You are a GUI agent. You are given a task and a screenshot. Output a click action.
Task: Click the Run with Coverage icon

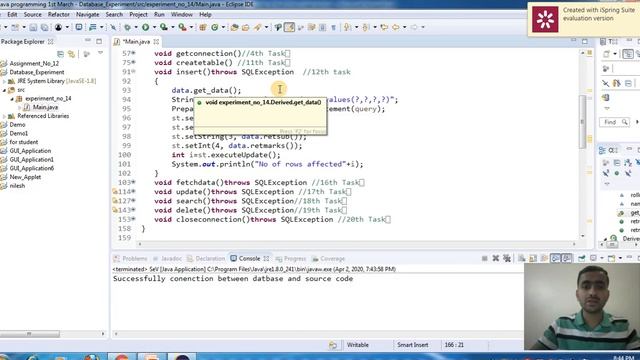(x=163, y=27)
